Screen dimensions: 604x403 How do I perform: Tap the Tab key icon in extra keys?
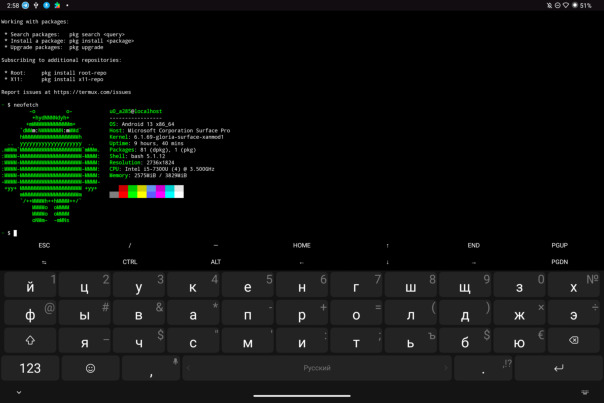(44, 261)
